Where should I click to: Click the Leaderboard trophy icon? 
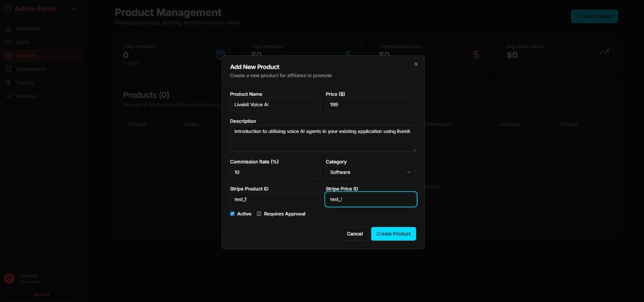(9, 69)
